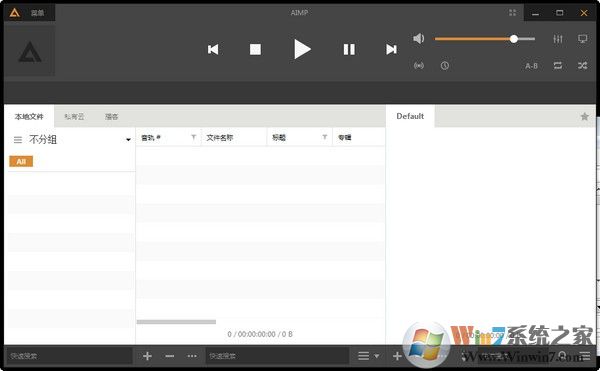This screenshot has width=600, height=371.
Task: Skip to the previous track
Action: [213, 49]
